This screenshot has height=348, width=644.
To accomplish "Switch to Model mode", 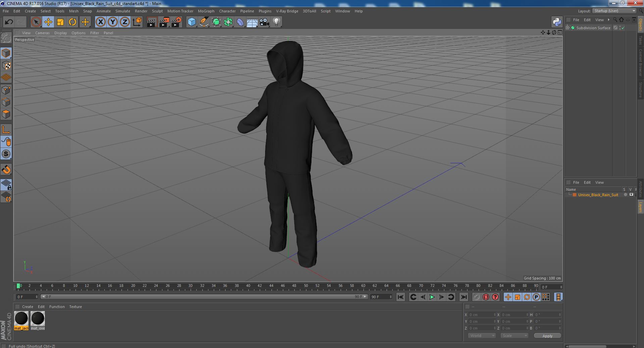I will pyautogui.click(x=6, y=53).
